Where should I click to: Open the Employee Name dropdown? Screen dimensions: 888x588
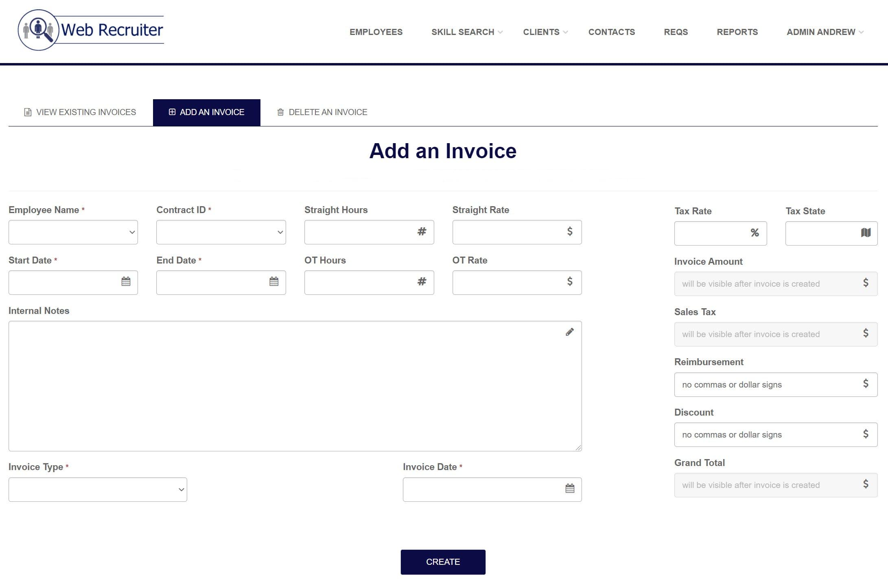73,232
